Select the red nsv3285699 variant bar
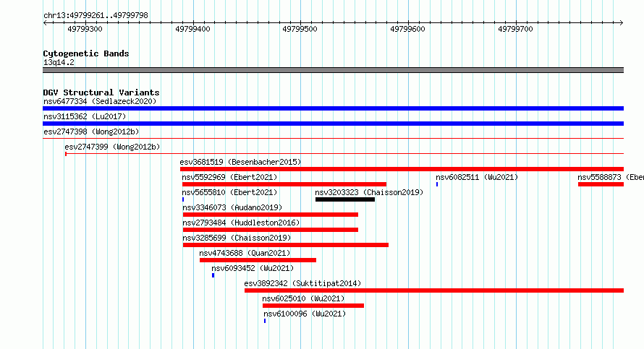Screen dimensions: 644x349 [x=285, y=245]
